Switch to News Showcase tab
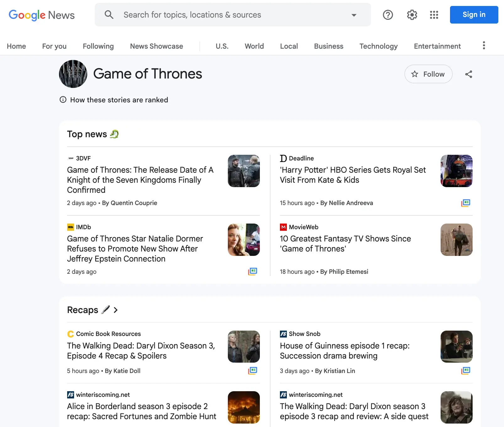This screenshot has height=427, width=504. [157, 46]
